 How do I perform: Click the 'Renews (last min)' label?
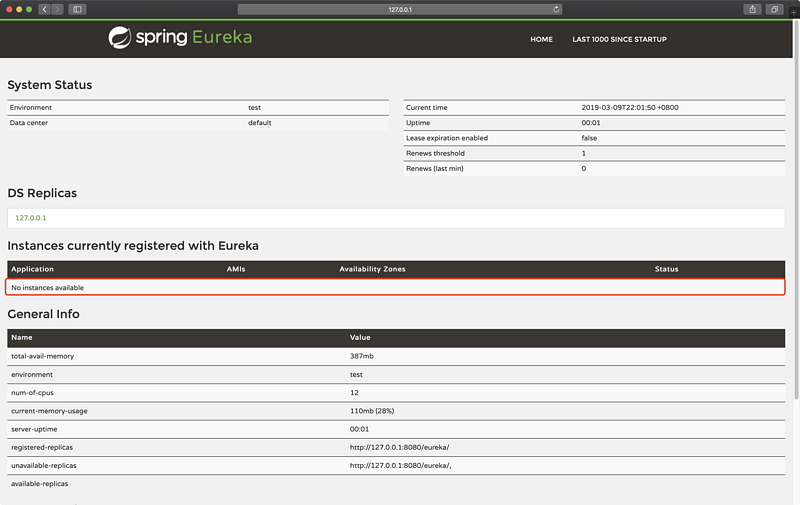435,169
